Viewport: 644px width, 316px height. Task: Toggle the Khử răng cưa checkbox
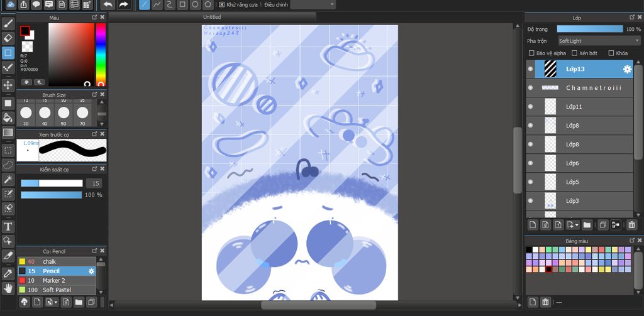pos(222,4)
